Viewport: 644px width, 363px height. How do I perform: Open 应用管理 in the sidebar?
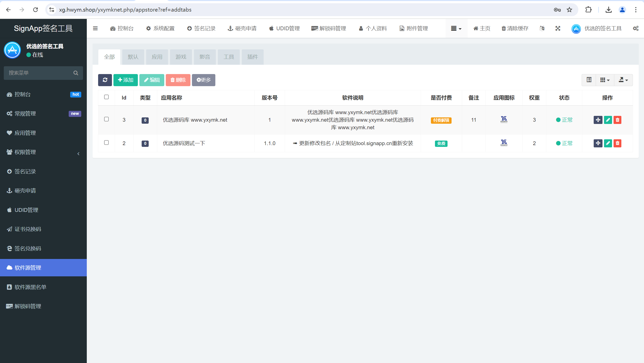[x=43, y=133]
